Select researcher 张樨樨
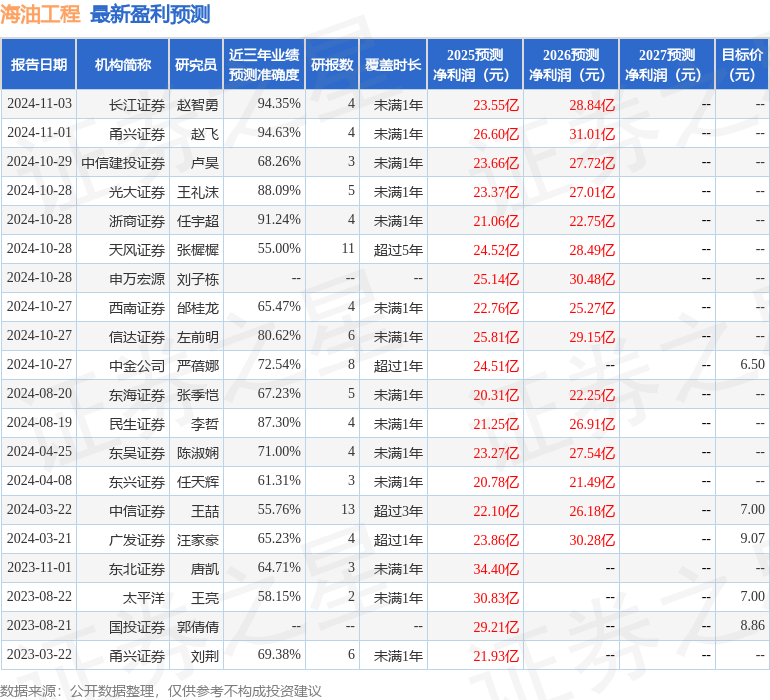The image size is (770, 700). click(x=197, y=250)
